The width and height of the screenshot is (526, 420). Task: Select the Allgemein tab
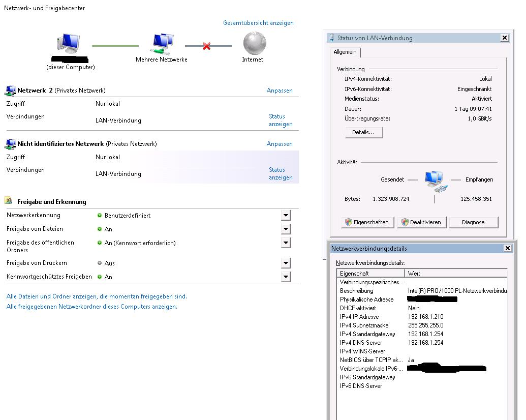(345, 52)
